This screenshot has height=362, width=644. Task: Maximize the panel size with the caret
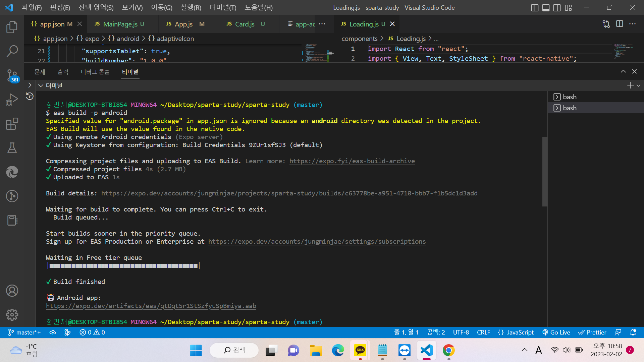point(623,71)
